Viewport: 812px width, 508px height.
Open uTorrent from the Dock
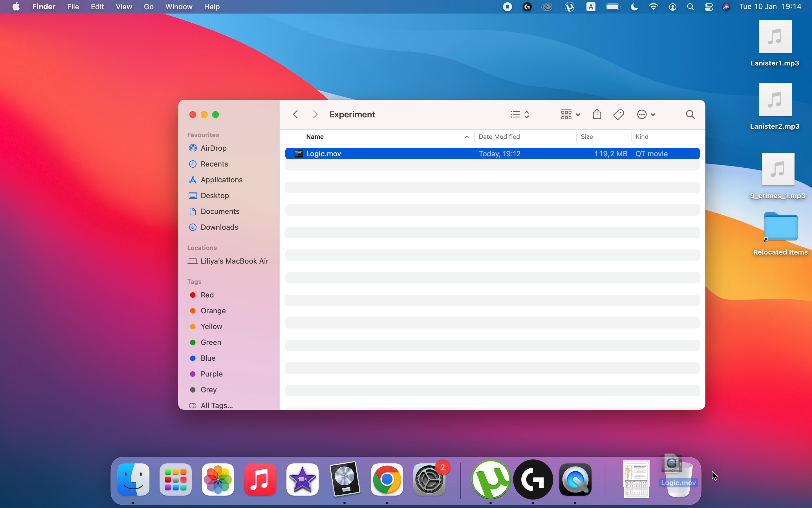[x=491, y=480]
